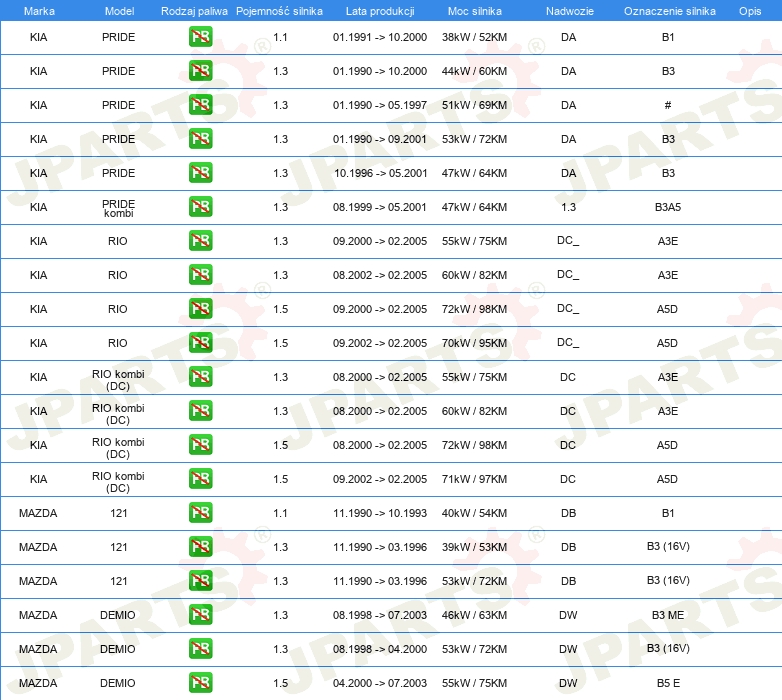
Task: Select the 09.2002 -> 02.2005 date in 70kW row
Action: coord(380,343)
